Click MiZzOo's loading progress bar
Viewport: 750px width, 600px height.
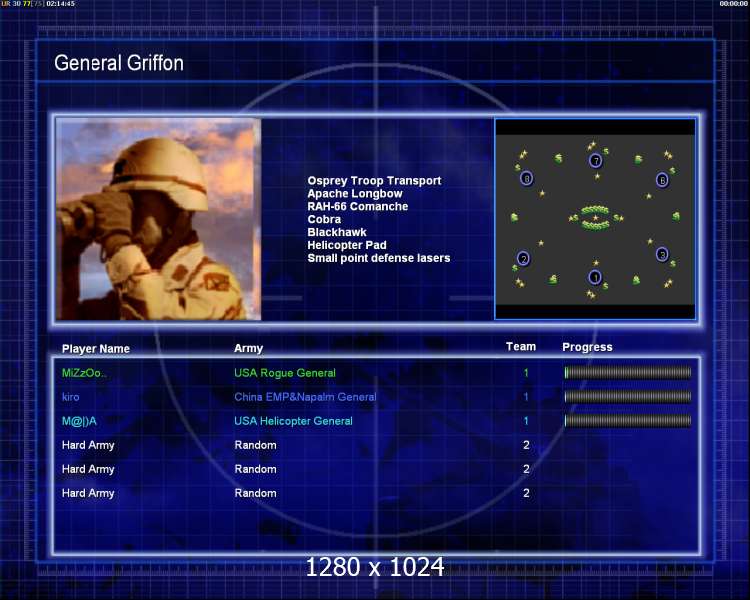coord(628,372)
